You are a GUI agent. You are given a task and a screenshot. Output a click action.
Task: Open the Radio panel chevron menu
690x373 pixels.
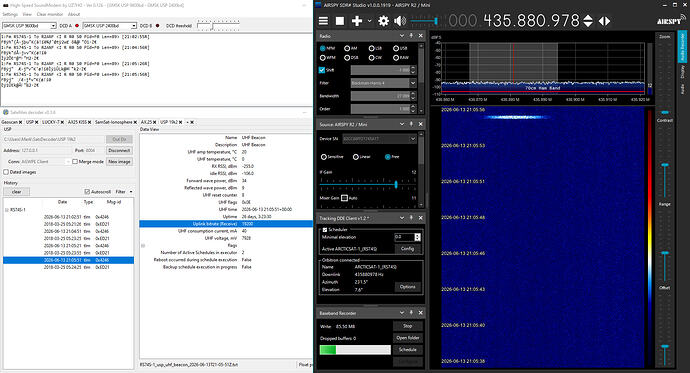[x=402, y=36]
